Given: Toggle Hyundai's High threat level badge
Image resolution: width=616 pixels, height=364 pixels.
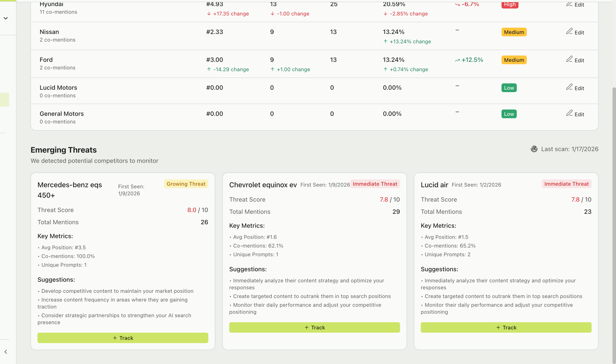Looking at the screenshot, I should (510, 4).
